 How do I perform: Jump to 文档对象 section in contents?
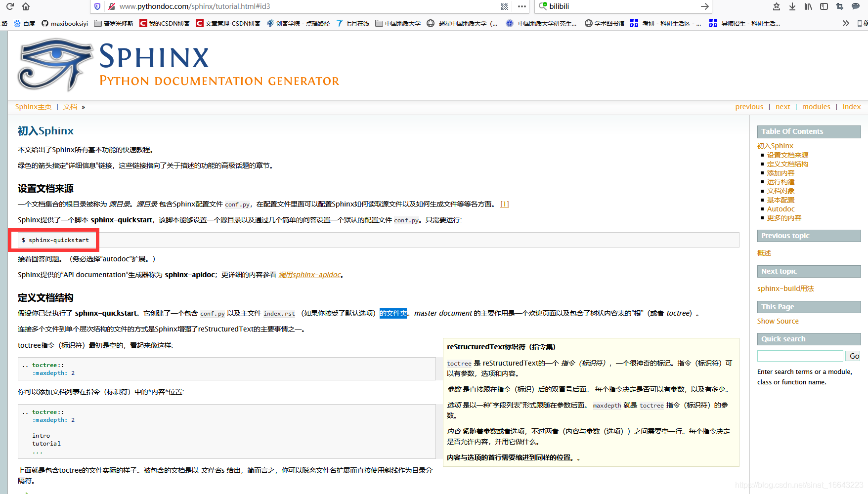(x=781, y=191)
